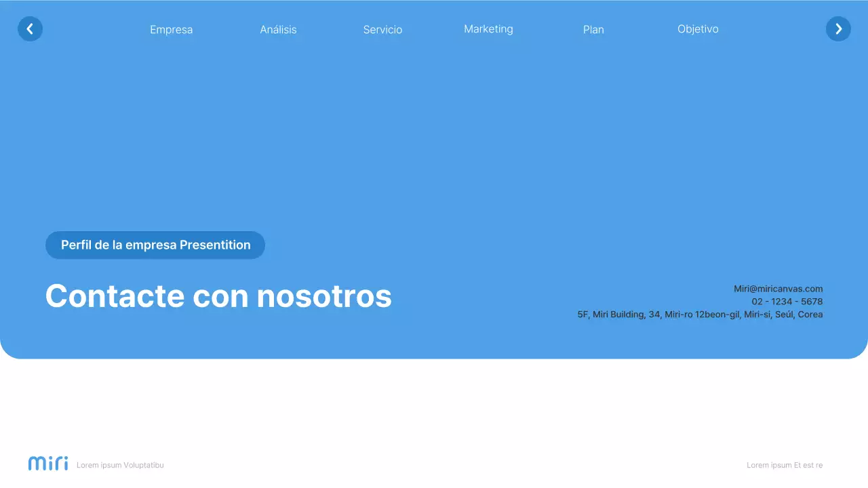Open the Empresa section
Viewport: 868px width, 488px height.
171,29
